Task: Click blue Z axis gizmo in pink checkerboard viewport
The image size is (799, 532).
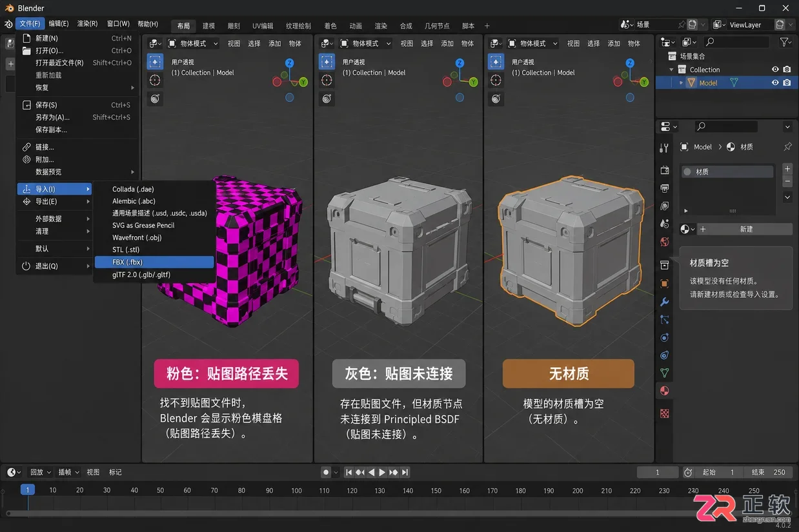Action: (289, 63)
